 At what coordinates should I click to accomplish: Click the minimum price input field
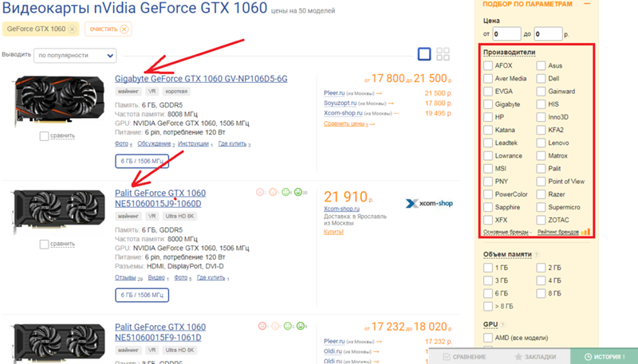(x=506, y=33)
